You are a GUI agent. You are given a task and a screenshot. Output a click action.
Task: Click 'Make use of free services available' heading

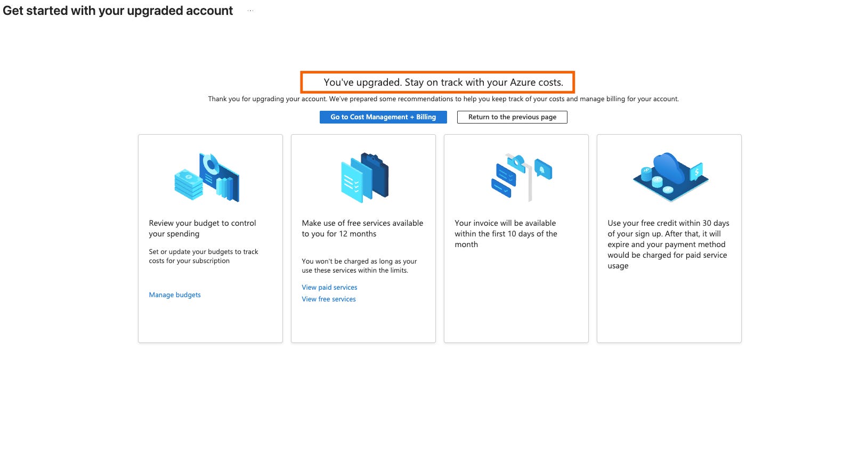(362, 228)
